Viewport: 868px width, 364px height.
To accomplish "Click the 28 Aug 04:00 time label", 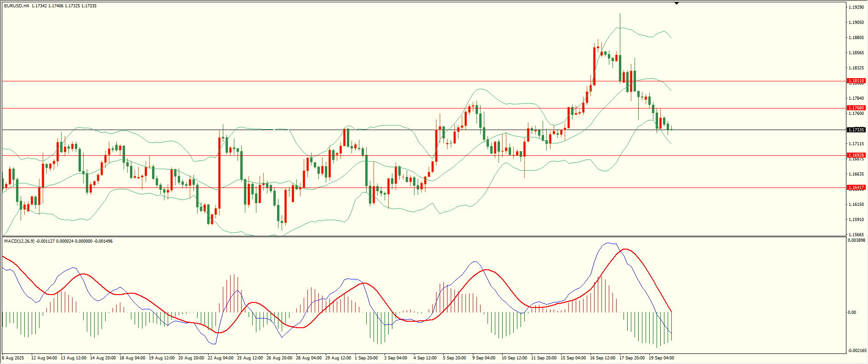I will pos(309,358).
